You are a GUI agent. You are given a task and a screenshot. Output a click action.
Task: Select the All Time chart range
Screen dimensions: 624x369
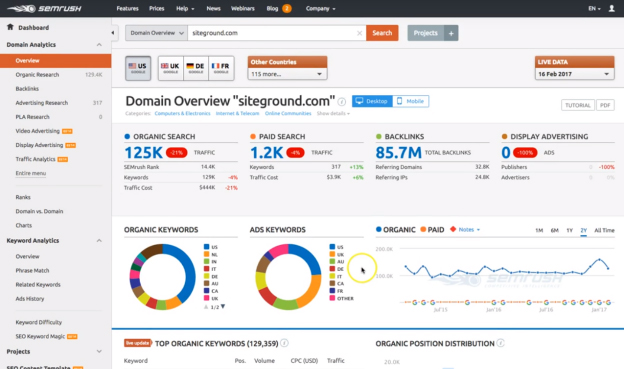[604, 230]
